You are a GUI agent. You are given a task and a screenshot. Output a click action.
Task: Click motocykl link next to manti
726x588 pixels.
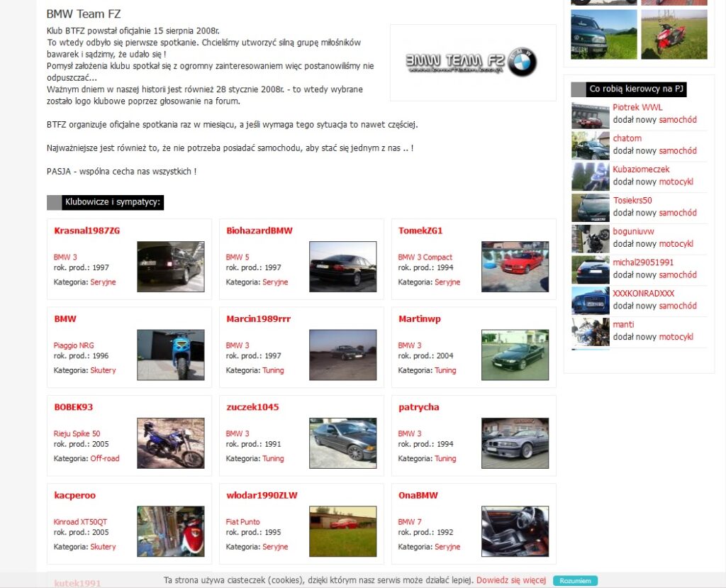(x=676, y=337)
